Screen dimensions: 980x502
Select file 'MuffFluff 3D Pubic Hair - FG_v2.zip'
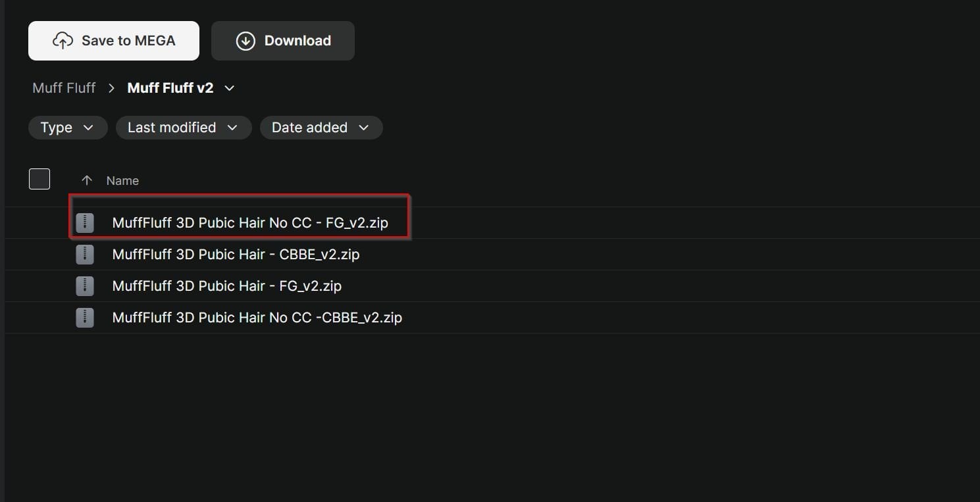(x=227, y=286)
